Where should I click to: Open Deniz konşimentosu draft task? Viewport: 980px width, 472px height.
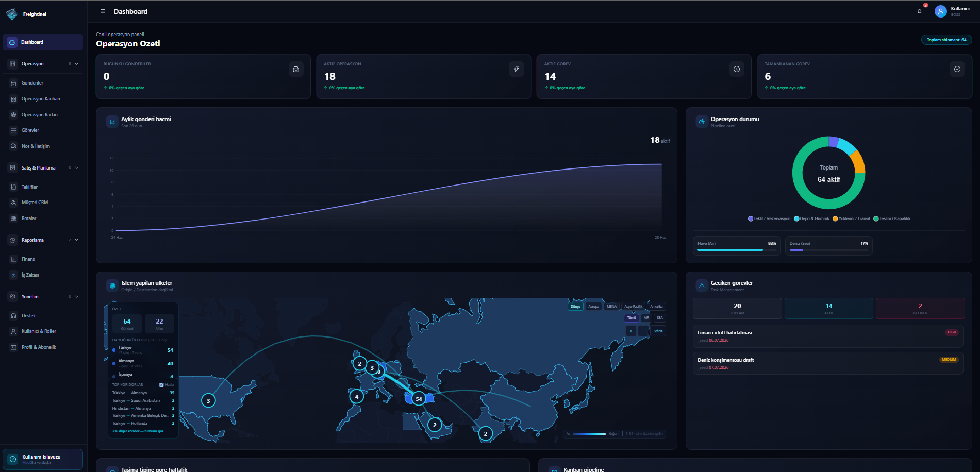point(828,363)
